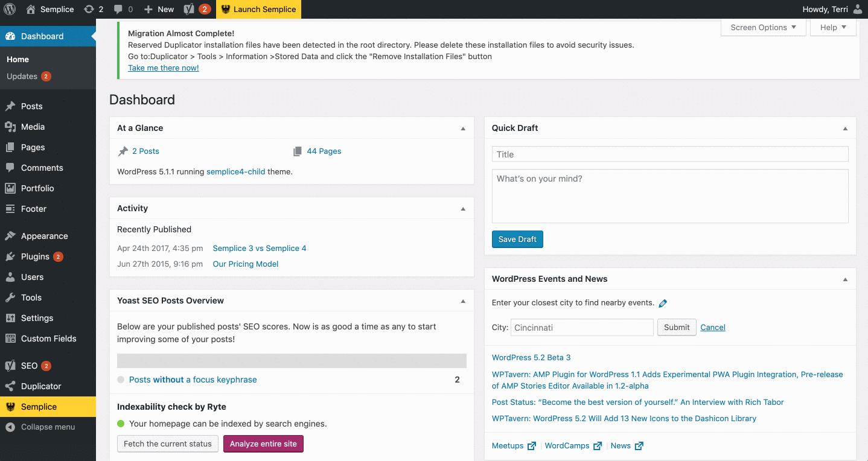Click the Save Draft button
The image size is (868, 461).
(517, 239)
